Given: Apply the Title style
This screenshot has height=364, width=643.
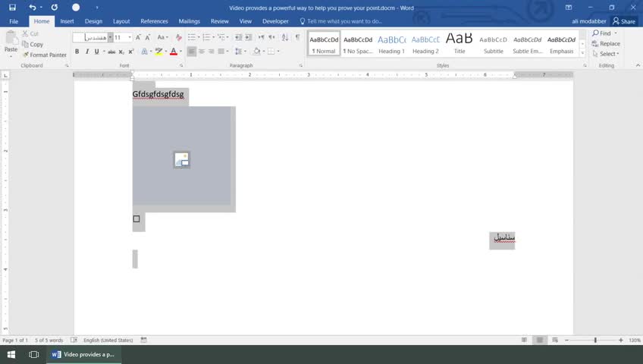Looking at the screenshot, I should click(460, 43).
